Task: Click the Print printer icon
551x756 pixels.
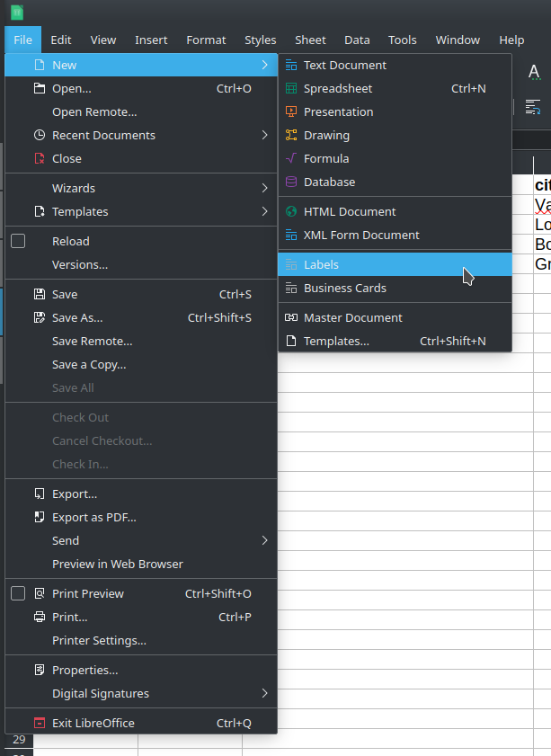Action: [x=40, y=617]
